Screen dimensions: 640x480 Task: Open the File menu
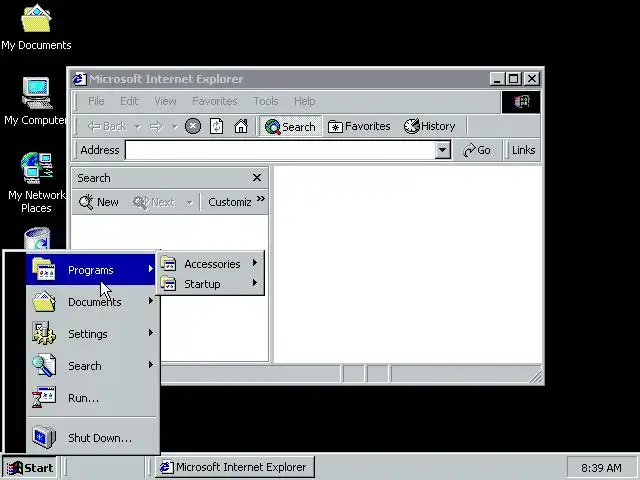click(96, 101)
